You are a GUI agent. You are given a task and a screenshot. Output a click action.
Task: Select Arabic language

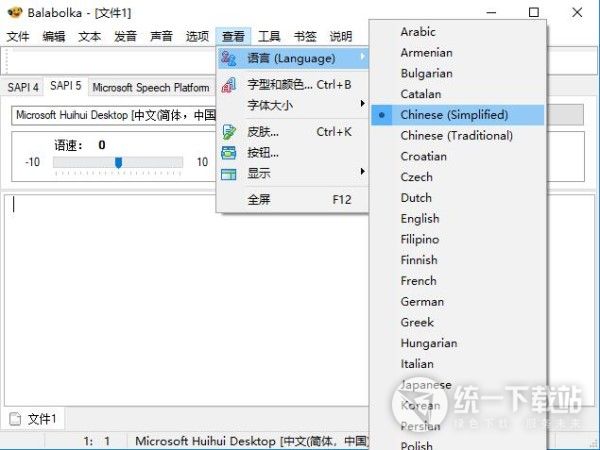[x=458, y=32]
